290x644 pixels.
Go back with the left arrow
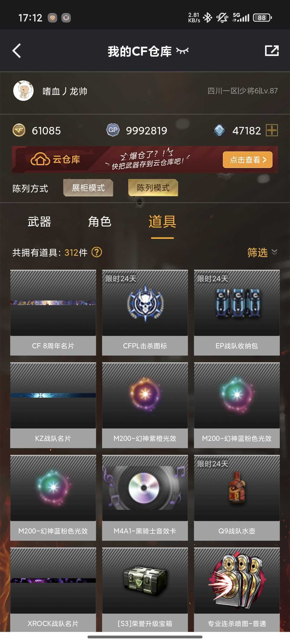pyautogui.click(x=17, y=51)
